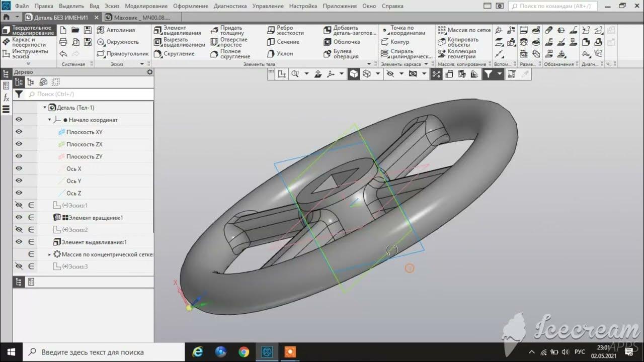Open the object filter dropdown arrow

click(x=500, y=74)
